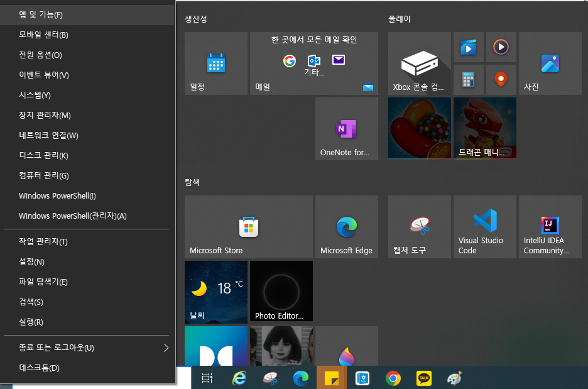Open Sticky Notes from taskbar

pyautogui.click(x=332, y=378)
